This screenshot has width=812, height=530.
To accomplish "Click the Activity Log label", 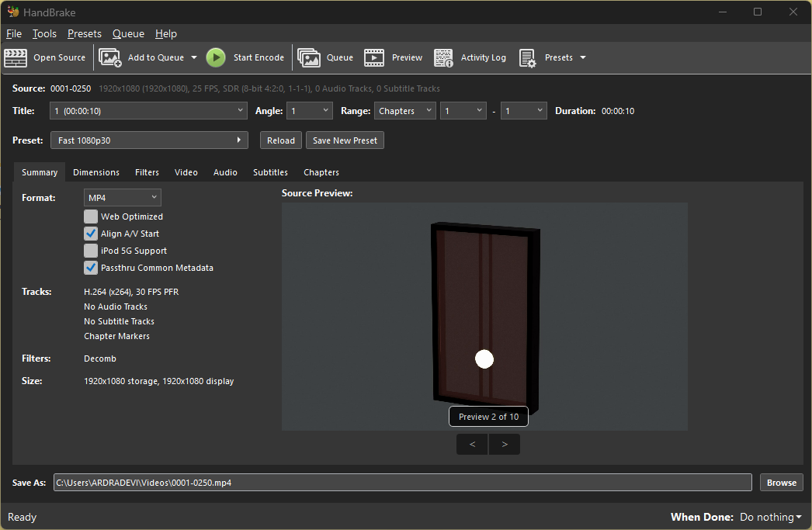I will 483,57.
